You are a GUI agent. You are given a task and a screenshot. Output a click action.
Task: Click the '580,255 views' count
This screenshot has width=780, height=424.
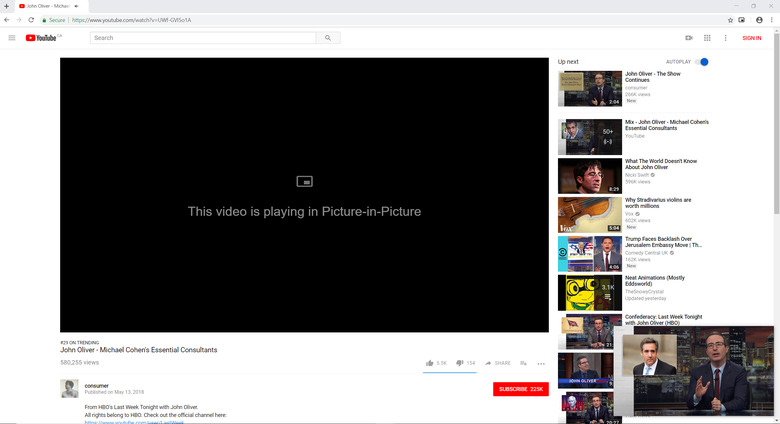[80, 362]
